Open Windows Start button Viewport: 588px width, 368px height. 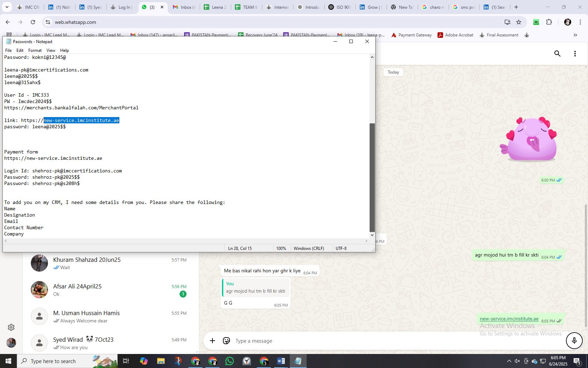pos(8,361)
